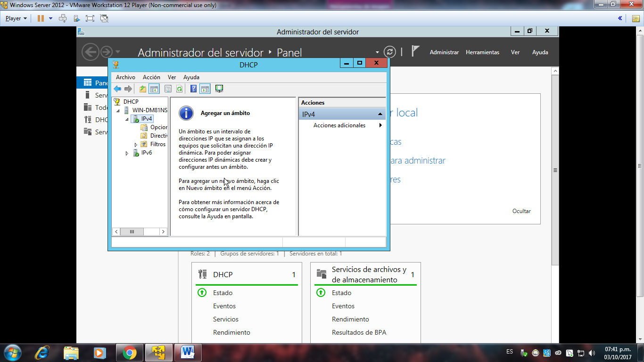Click the Ocultar link
The height and width of the screenshot is (362, 644).
click(521, 211)
